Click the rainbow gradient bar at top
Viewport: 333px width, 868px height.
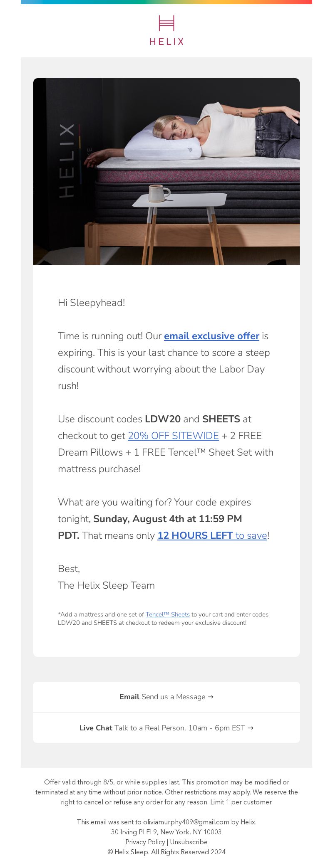coord(166,2)
